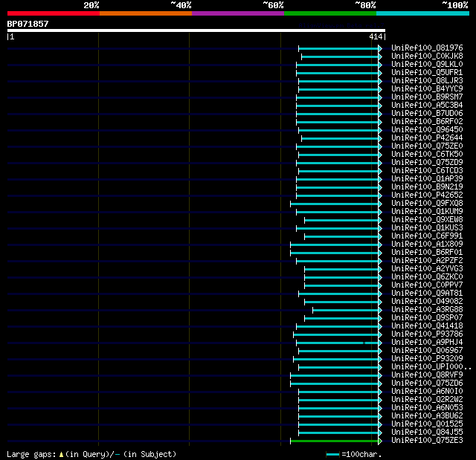Viewport: 476px width, 460px height.
Task: Click the UniRef100_B7UD06 label
Action: point(427,114)
